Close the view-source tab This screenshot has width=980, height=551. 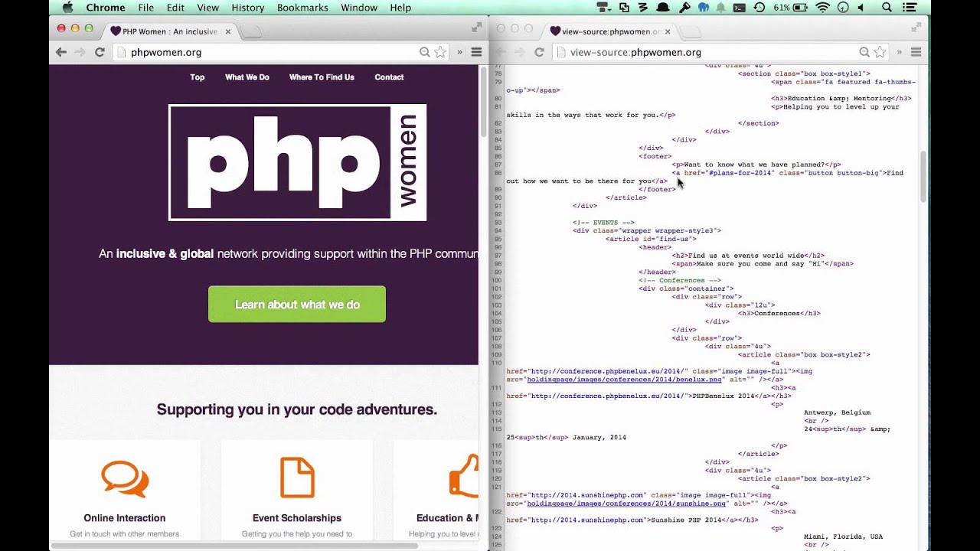pos(668,31)
